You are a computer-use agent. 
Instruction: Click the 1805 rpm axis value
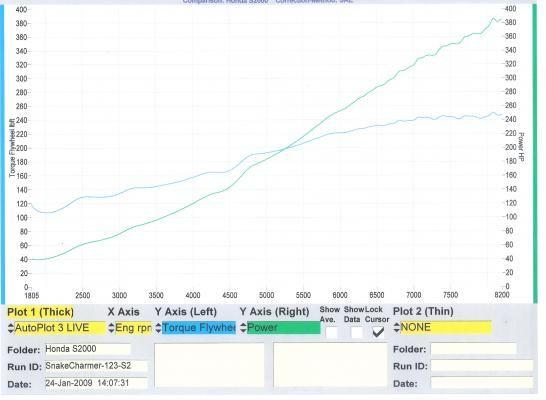(x=32, y=296)
